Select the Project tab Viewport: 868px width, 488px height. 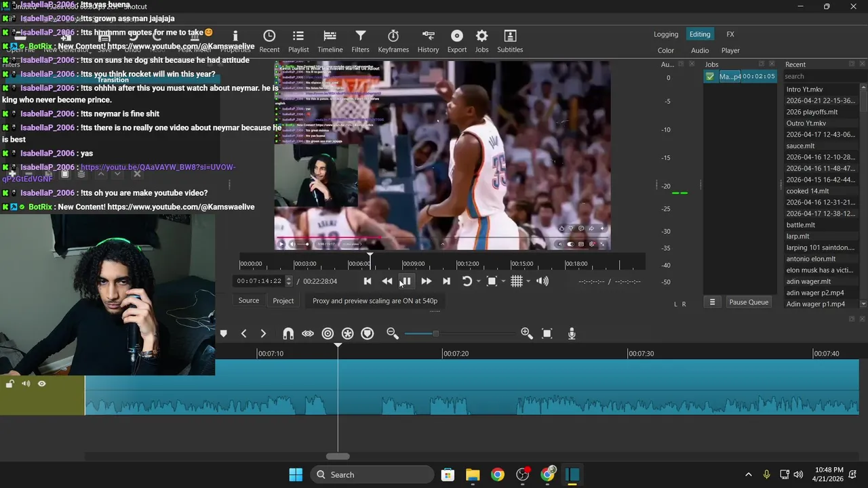tap(283, 300)
